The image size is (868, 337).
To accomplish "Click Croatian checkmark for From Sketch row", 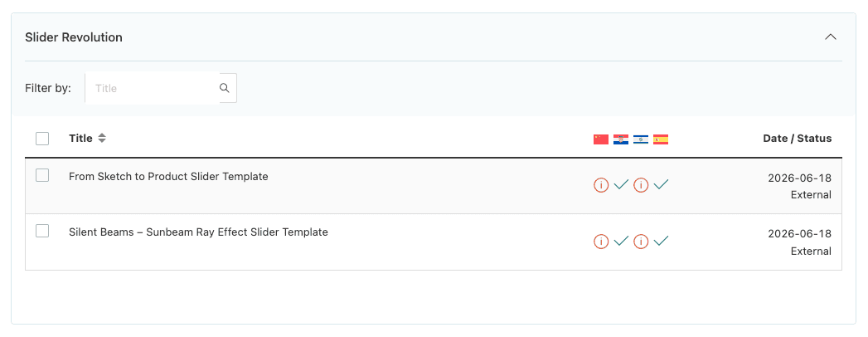I will (x=621, y=184).
